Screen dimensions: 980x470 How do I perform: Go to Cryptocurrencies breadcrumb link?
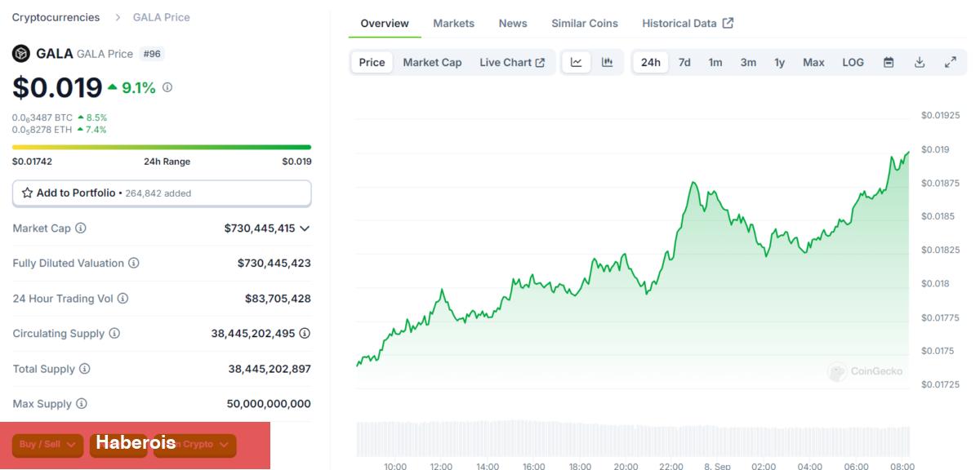(56, 17)
